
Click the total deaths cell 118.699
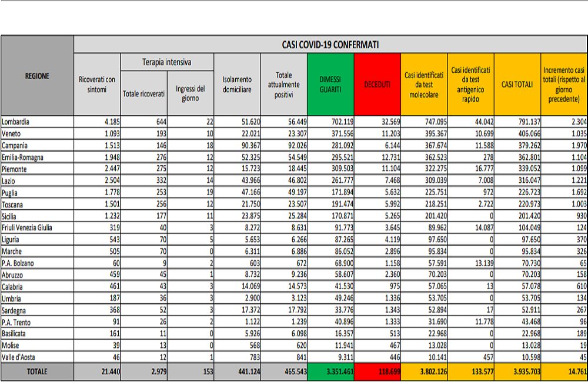click(377, 372)
